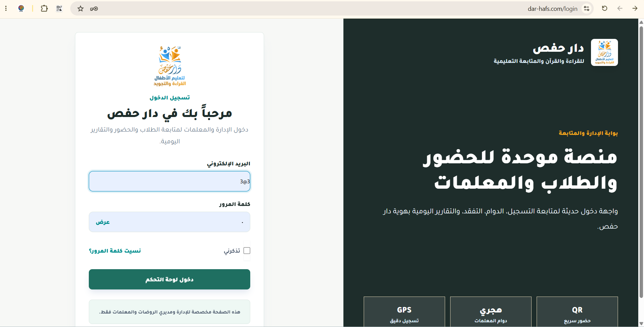Click the QR code extension icon
This screenshot has height=327, width=644.
59,8
